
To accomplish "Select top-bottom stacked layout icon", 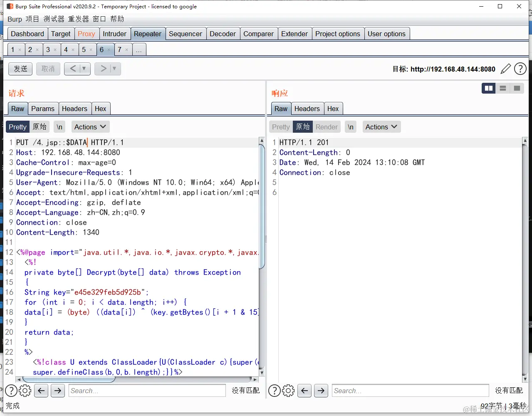I will [x=503, y=88].
